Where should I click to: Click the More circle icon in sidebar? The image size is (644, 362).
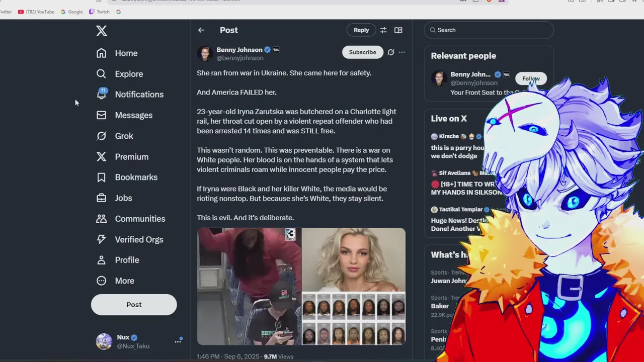coord(102,281)
